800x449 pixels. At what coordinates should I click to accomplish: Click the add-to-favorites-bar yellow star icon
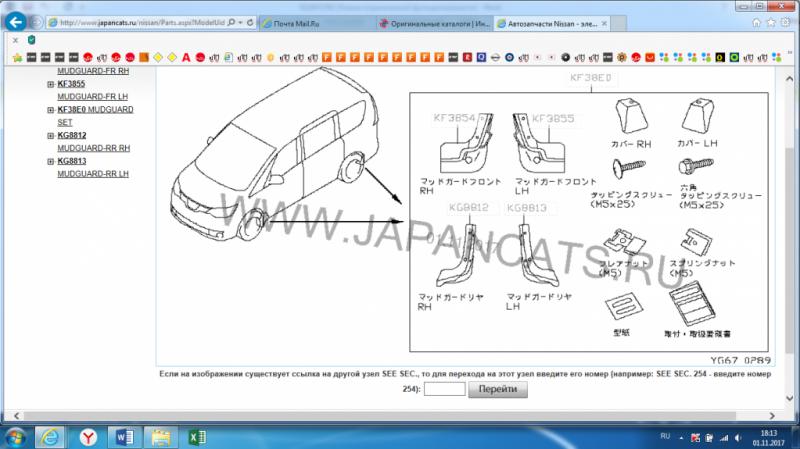point(17,58)
